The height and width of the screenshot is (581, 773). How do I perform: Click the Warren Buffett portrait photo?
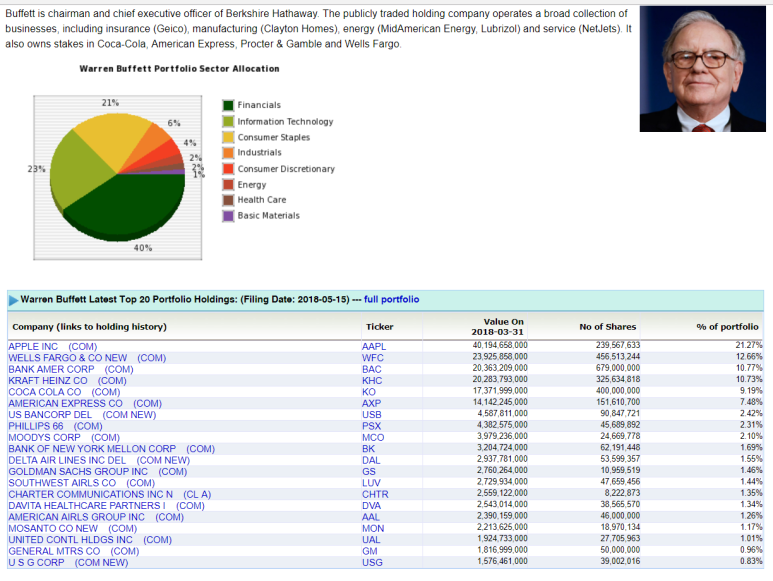(703, 69)
